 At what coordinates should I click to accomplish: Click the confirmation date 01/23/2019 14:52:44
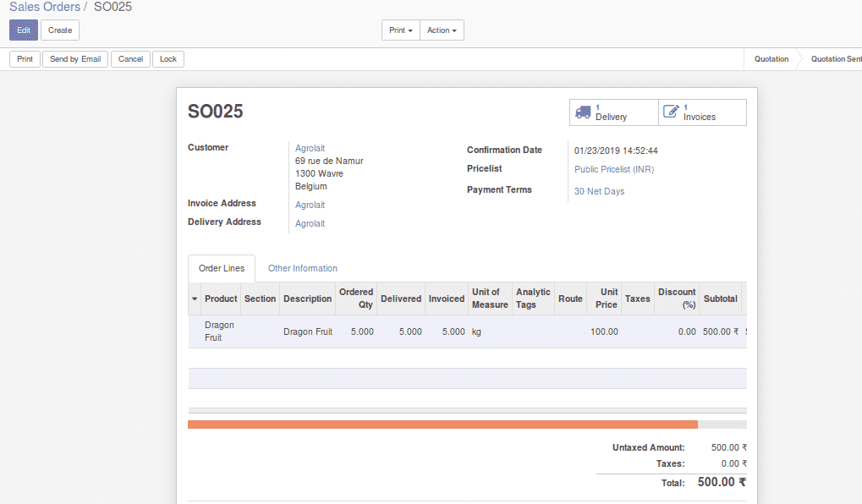[x=616, y=151]
